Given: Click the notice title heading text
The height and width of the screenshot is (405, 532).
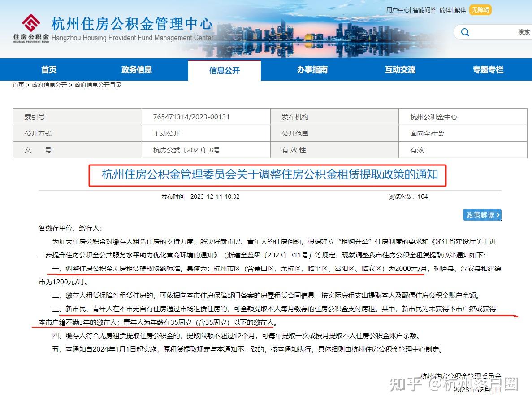Looking at the screenshot, I should [x=270, y=174].
